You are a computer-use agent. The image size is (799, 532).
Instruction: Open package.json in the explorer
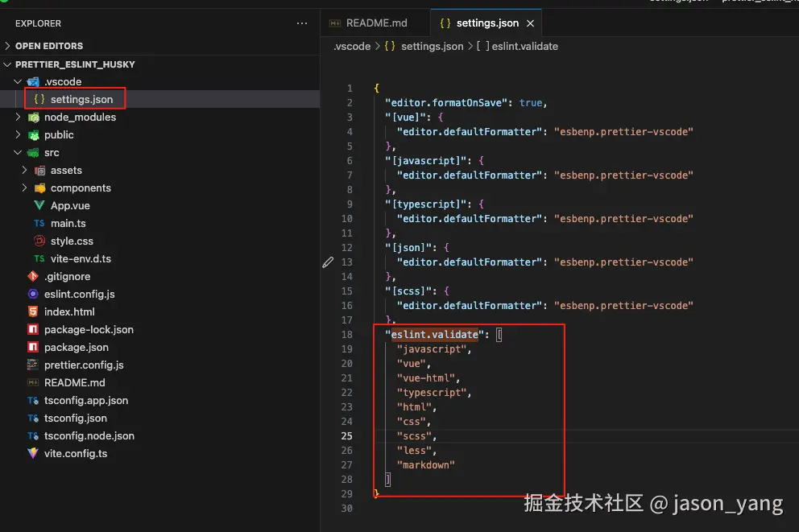click(77, 347)
